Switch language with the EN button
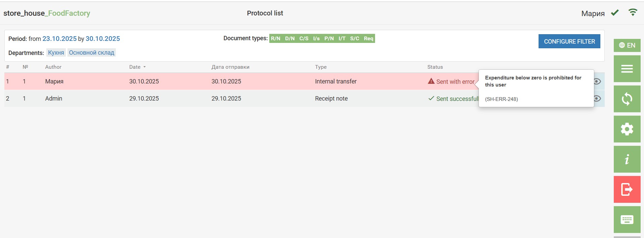Image resolution: width=644 pixels, height=238 pixels. click(x=627, y=45)
